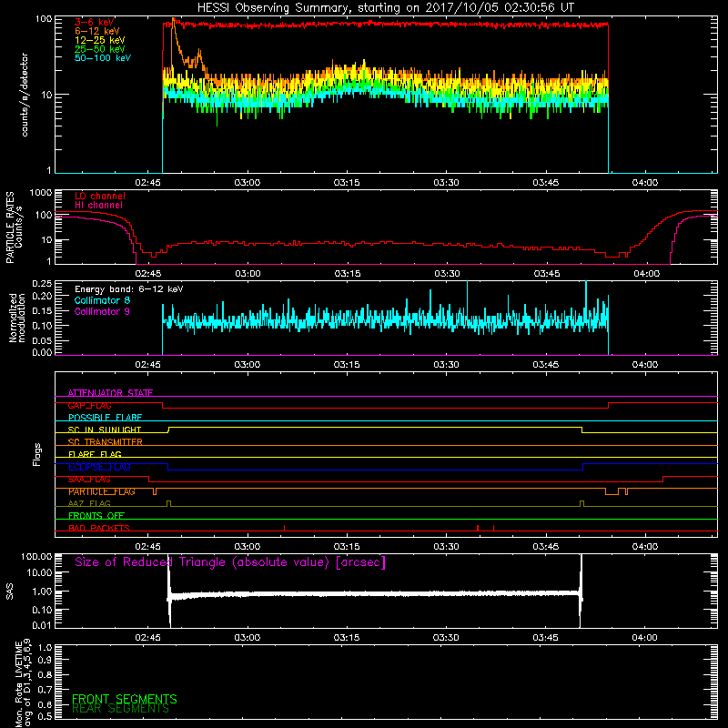Click the GAP_FLAG label
Image resolution: width=728 pixels, height=728 pixels.
(89, 405)
